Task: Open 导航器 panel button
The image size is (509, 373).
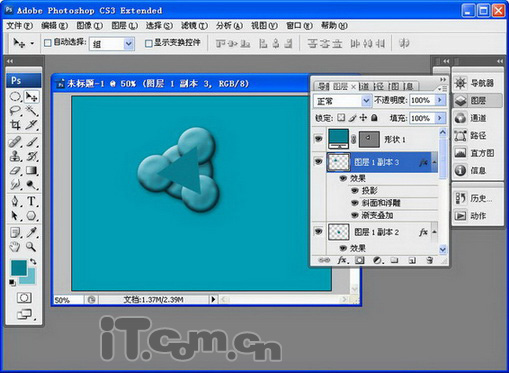Action: [x=477, y=83]
